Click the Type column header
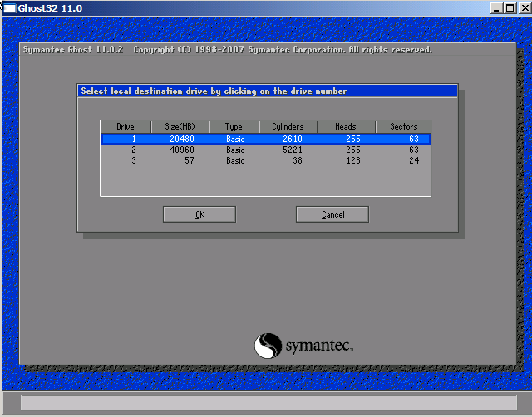 [x=234, y=127]
